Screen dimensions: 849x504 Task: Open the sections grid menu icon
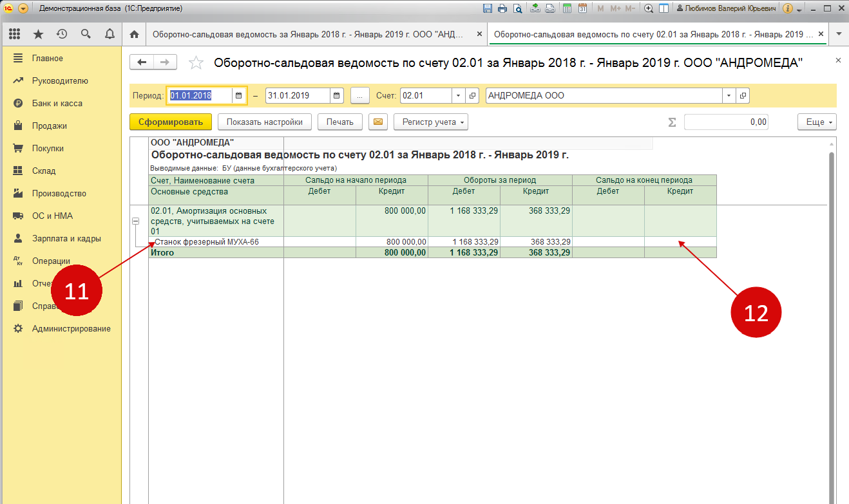point(14,34)
